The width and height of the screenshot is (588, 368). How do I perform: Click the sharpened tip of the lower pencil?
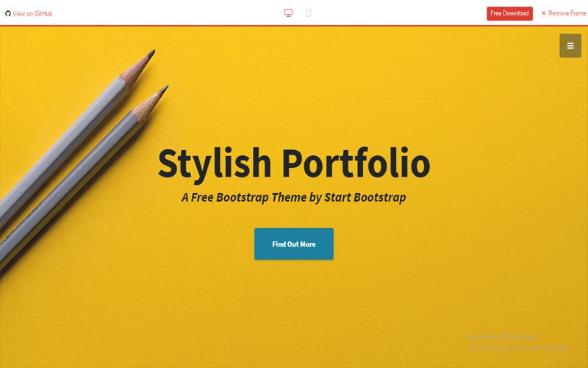pos(163,90)
